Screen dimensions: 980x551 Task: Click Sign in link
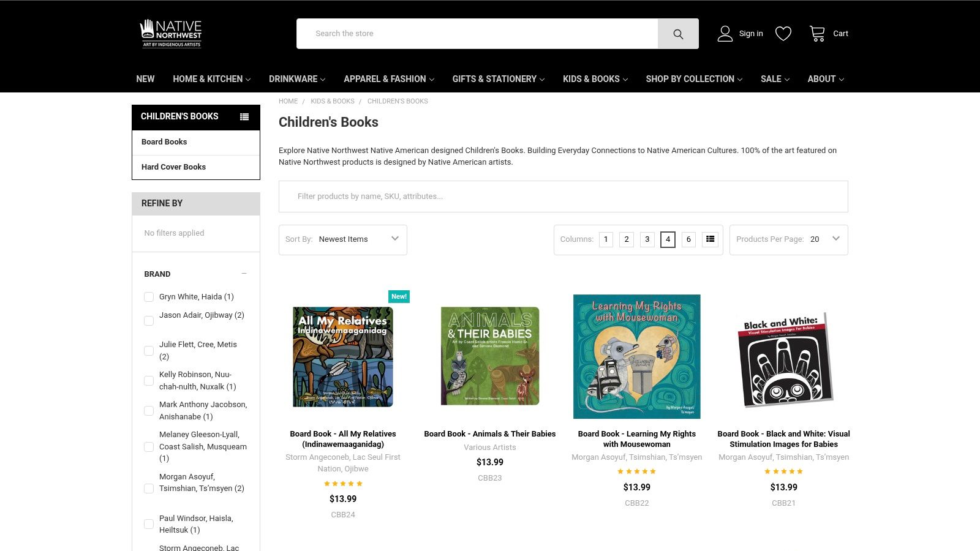coord(751,34)
